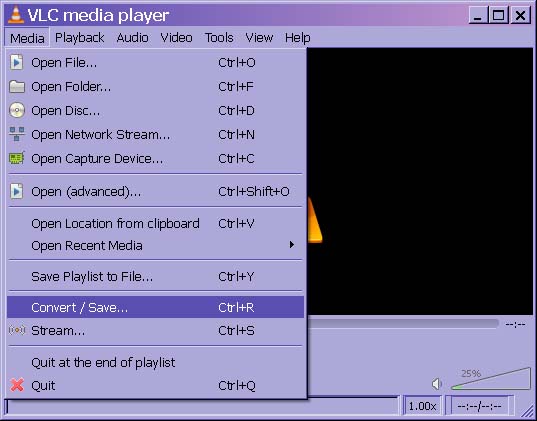Choose Open Disc... menu entry
The width and height of the screenshot is (537, 421).
point(155,111)
